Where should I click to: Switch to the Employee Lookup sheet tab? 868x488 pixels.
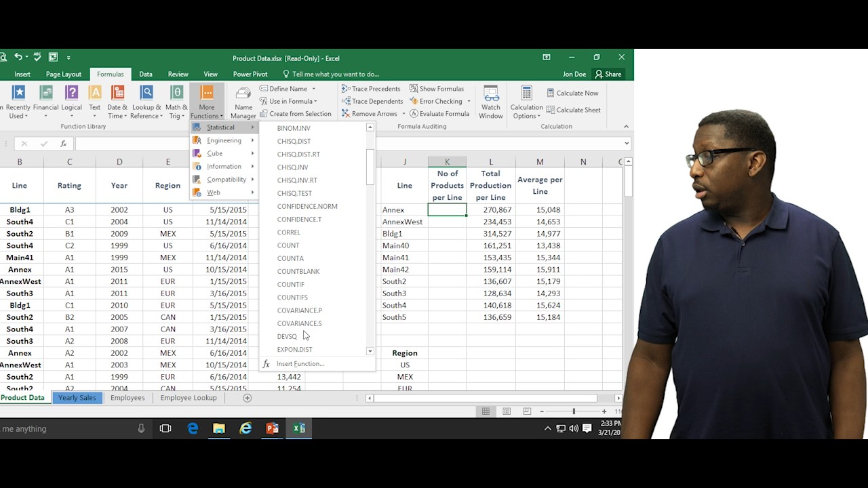click(189, 398)
